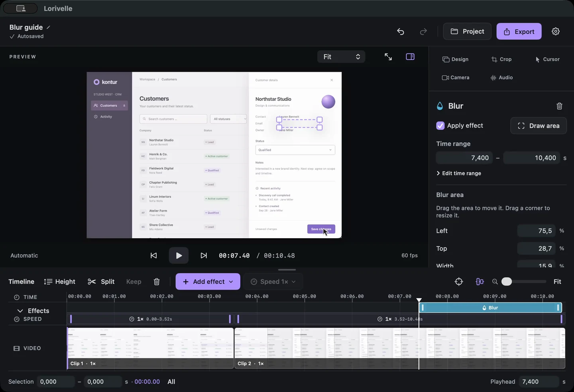Viewport: 574px width, 392px height.
Task: Click the timeline trash delete icon
Action: (157, 282)
